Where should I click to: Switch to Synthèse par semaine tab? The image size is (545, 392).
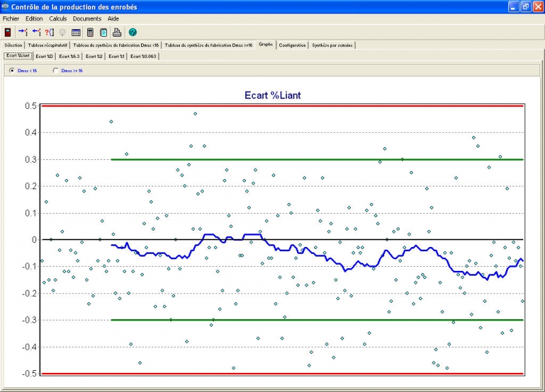(332, 45)
